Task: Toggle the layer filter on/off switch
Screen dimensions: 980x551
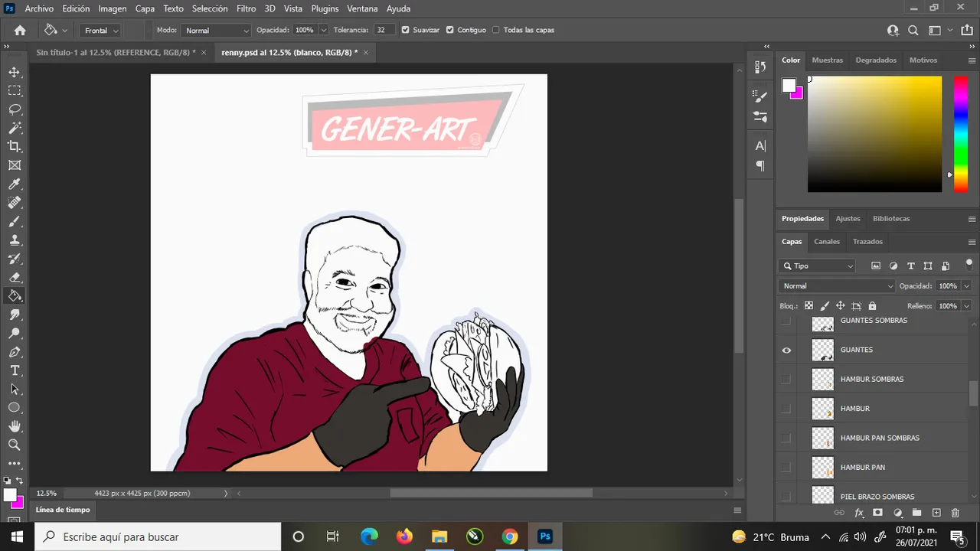Action: pyautogui.click(x=969, y=264)
